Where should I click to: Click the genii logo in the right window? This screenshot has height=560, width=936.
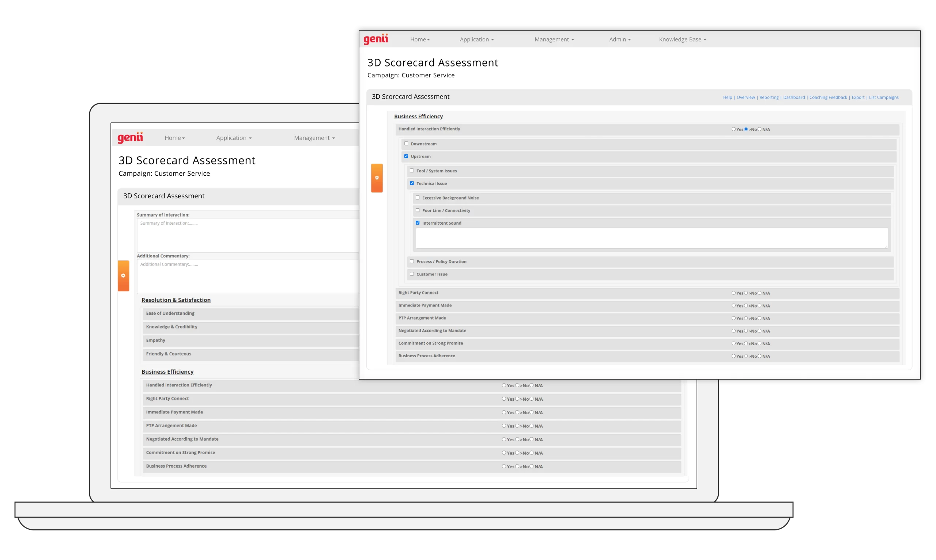(375, 39)
